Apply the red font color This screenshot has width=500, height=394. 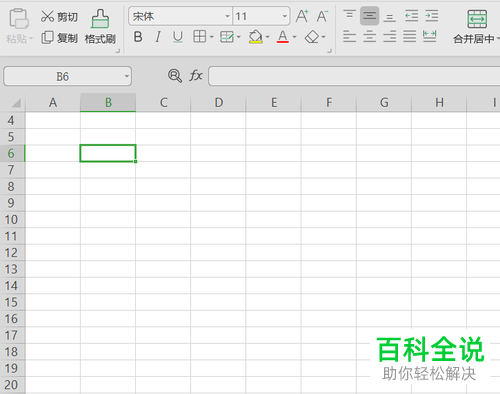(x=283, y=37)
